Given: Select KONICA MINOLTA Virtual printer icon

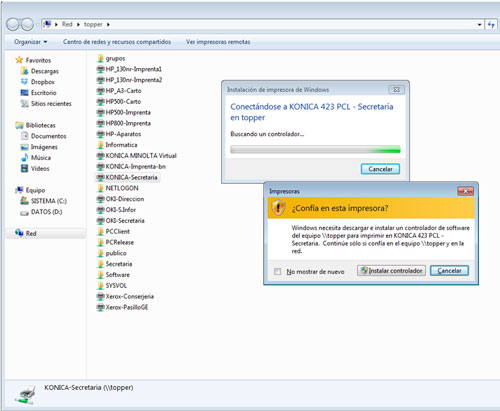Looking at the screenshot, I should (x=100, y=156).
